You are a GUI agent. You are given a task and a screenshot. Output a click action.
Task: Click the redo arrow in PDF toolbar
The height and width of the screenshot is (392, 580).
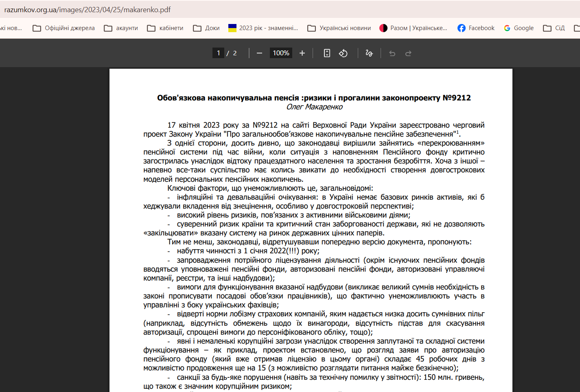pos(408,53)
